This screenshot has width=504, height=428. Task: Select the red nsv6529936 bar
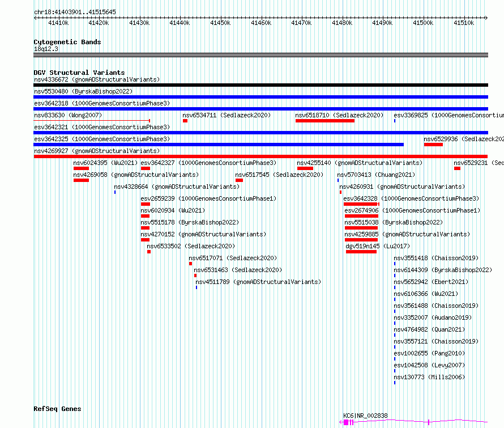(433, 145)
